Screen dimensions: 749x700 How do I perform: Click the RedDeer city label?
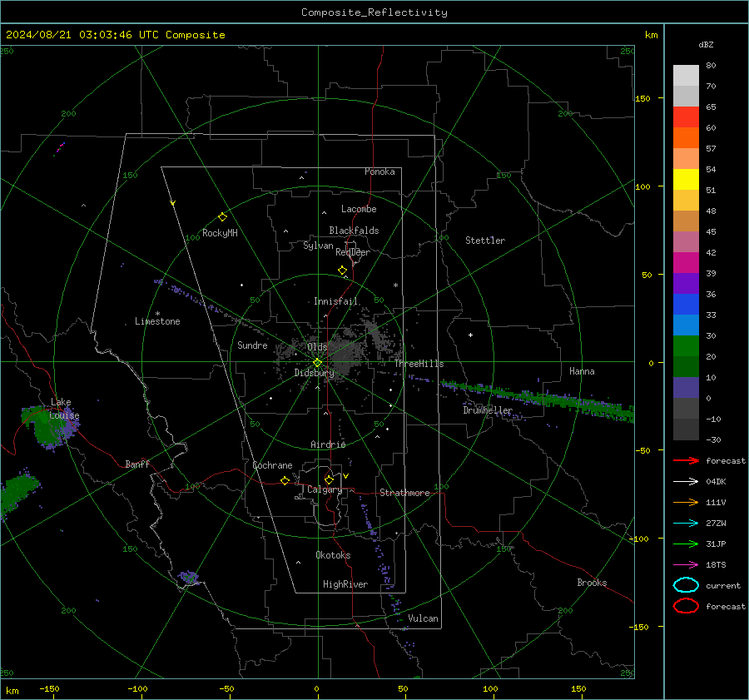point(353,252)
